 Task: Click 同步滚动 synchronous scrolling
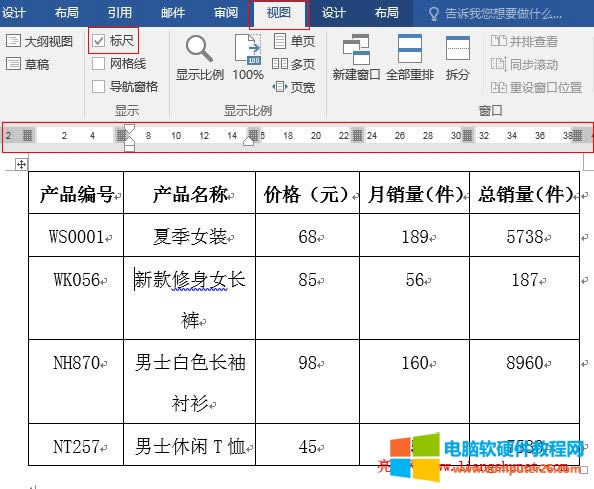(524, 64)
